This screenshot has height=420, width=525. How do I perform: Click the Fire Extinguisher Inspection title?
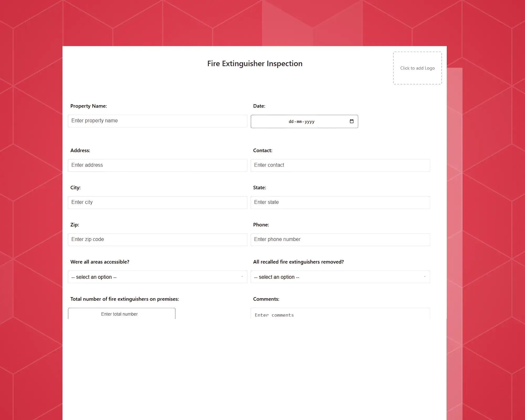(x=255, y=63)
